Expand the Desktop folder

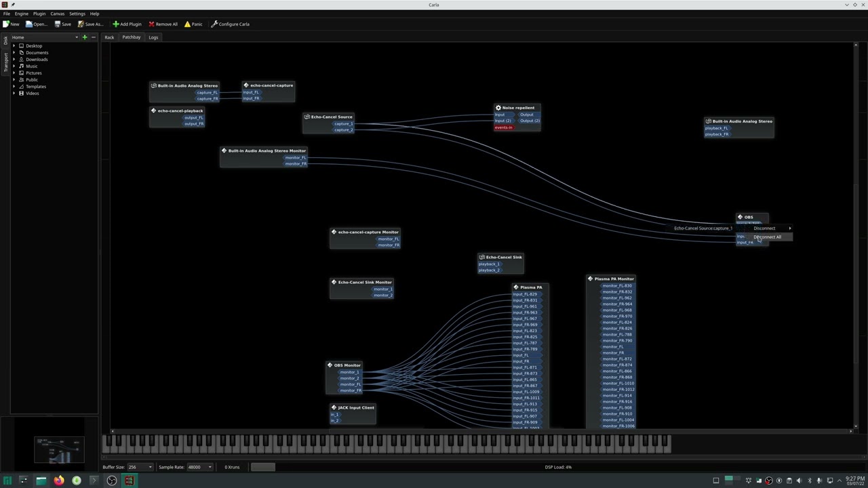[x=14, y=46]
